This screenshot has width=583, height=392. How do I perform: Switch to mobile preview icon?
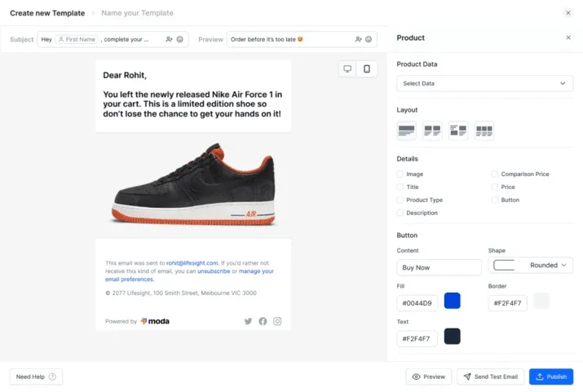[x=367, y=68]
